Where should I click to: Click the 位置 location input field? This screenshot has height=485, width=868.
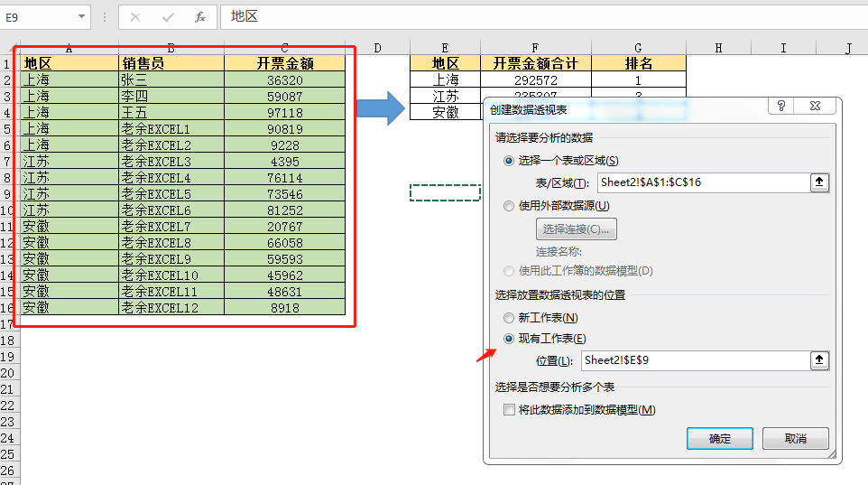point(696,360)
